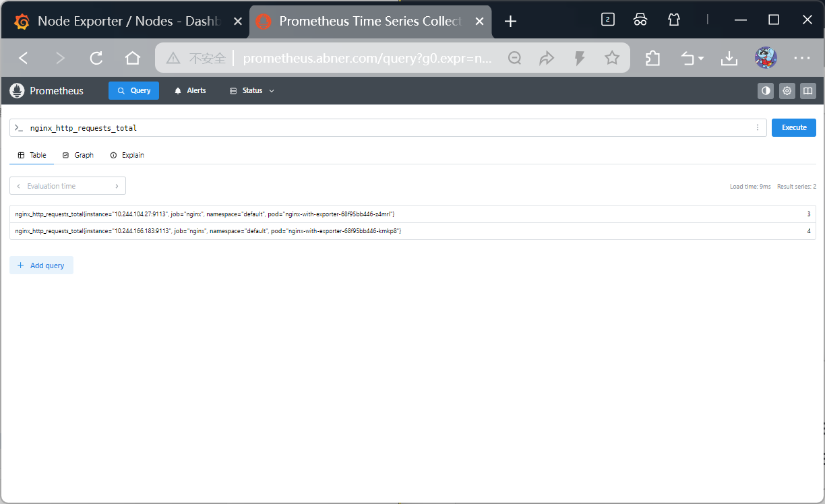Click the Prometheus logo icon
Screen dimensions: 825x504
click(x=17, y=90)
